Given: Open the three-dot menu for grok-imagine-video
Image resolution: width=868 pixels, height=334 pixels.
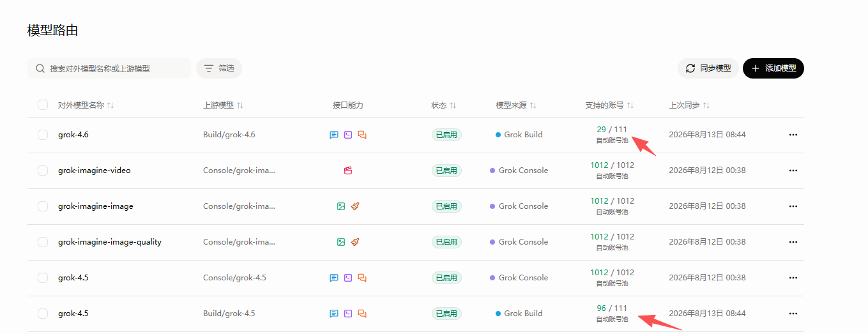Looking at the screenshot, I should [x=793, y=171].
